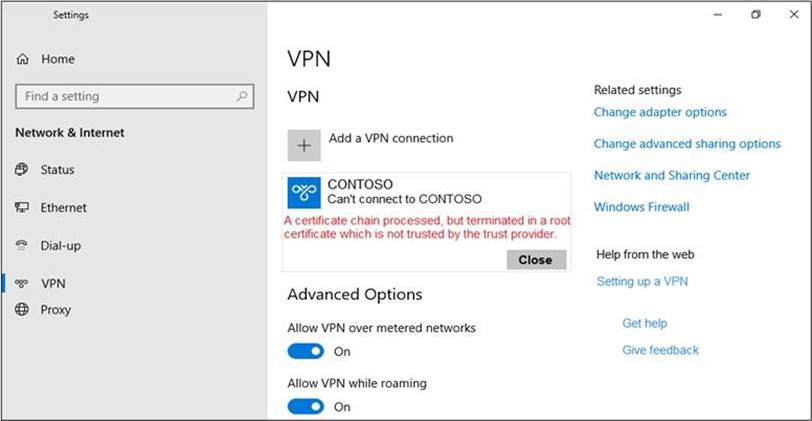The height and width of the screenshot is (421, 812).
Task: Disable Allow VPN while roaming switch
Action: [306, 406]
